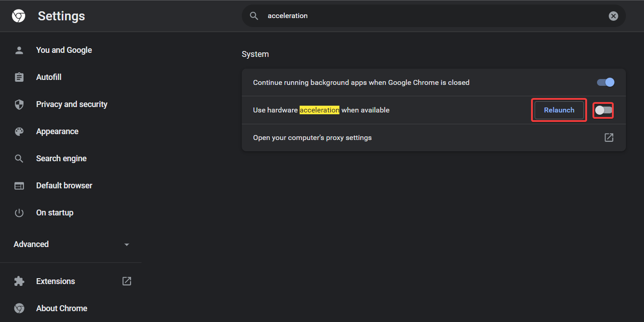644x322 pixels.
Task: Click the person icon for You and Google
Action: click(19, 50)
